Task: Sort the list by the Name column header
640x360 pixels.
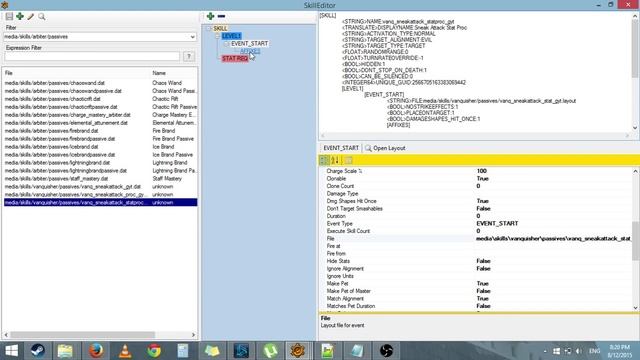Action: (x=174, y=73)
